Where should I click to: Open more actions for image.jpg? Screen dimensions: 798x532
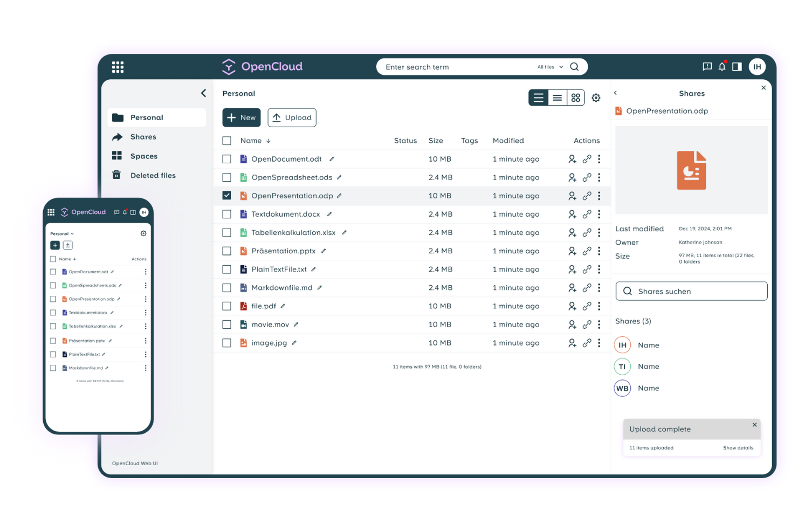pyautogui.click(x=599, y=343)
